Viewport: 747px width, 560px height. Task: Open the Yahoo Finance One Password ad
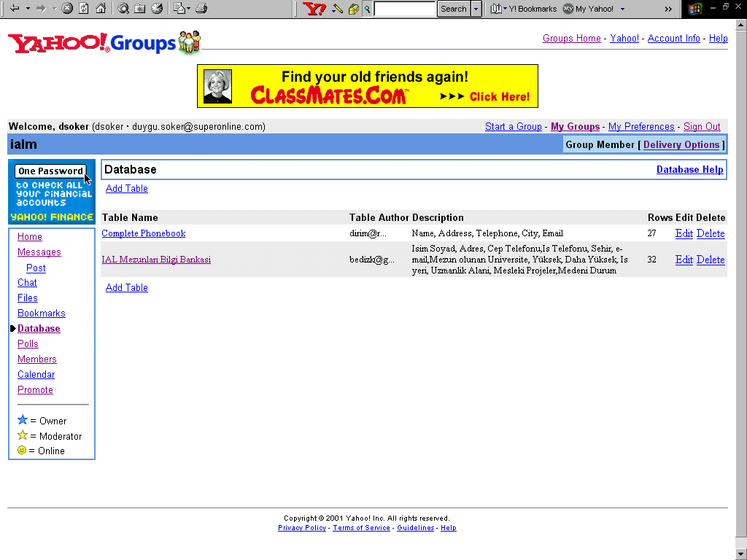[x=52, y=192]
